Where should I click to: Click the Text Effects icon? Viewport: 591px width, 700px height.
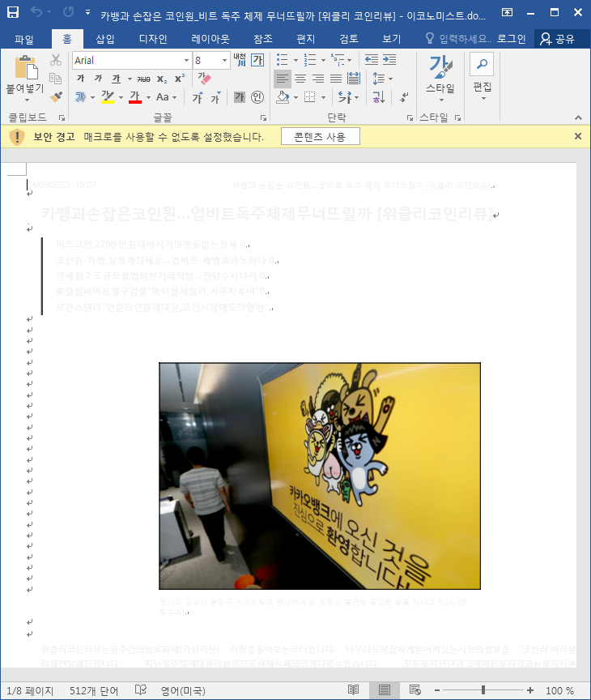point(80,97)
